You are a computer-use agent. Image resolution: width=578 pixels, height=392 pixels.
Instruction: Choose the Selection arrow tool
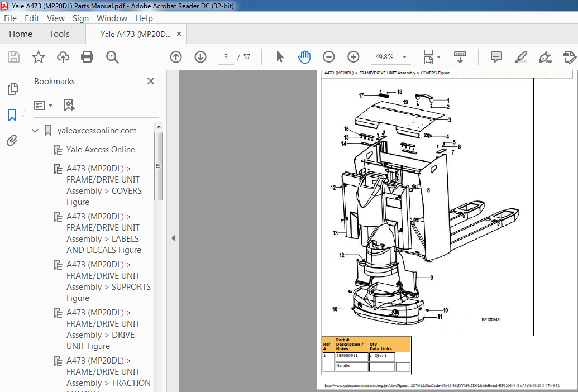click(280, 57)
